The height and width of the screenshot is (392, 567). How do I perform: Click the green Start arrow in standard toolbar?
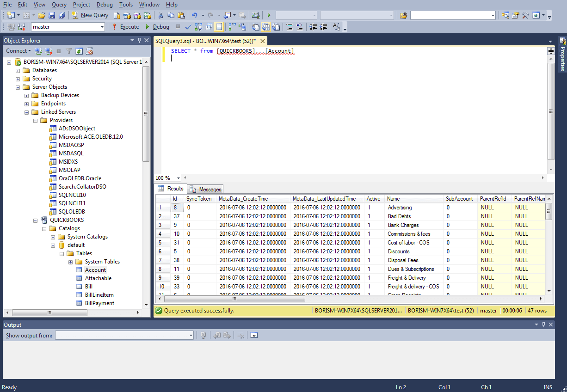pos(269,15)
